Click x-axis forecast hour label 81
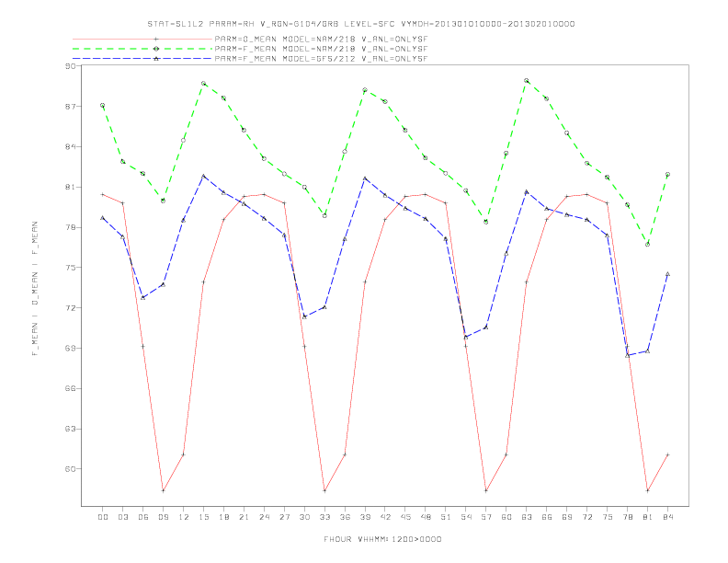 click(648, 517)
